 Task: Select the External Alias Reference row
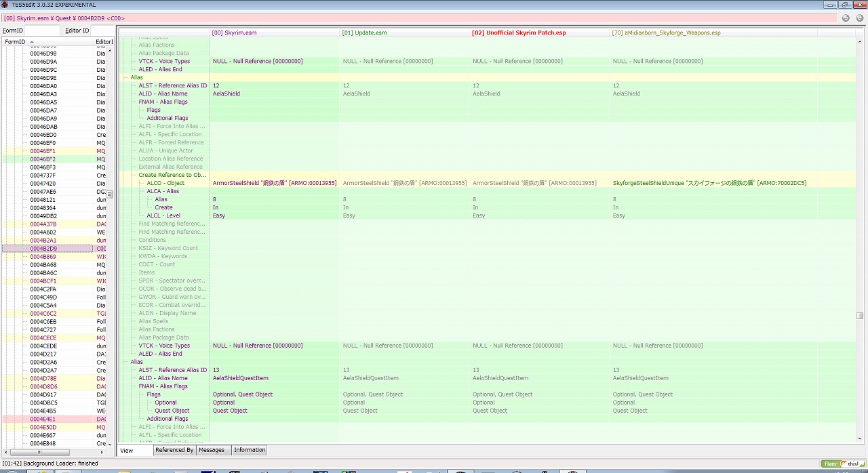[x=171, y=167]
